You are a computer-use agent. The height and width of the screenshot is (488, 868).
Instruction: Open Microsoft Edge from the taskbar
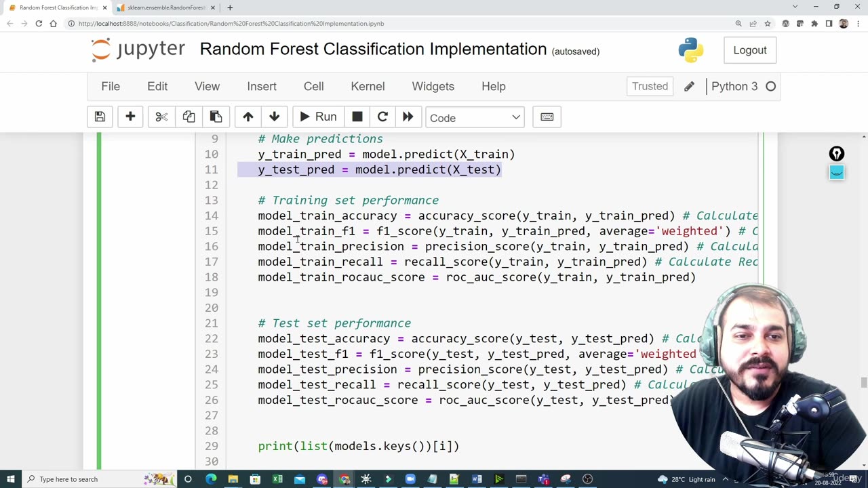point(210,479)
